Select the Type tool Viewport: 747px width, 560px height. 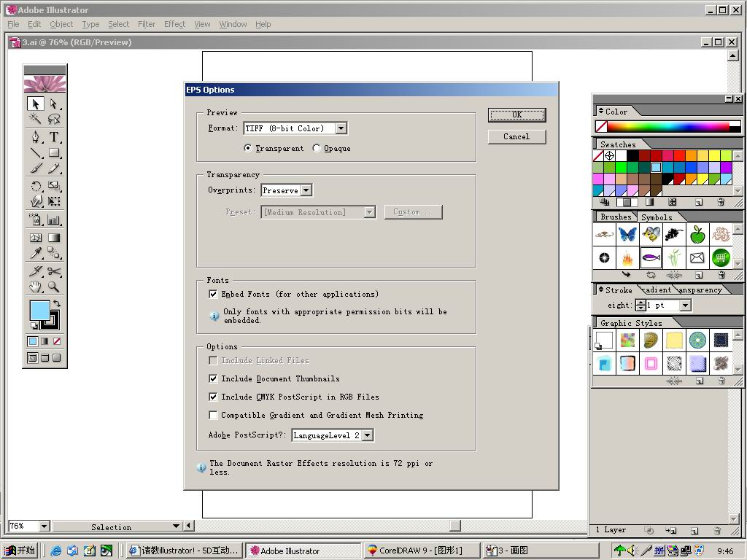tap(54, 137)
